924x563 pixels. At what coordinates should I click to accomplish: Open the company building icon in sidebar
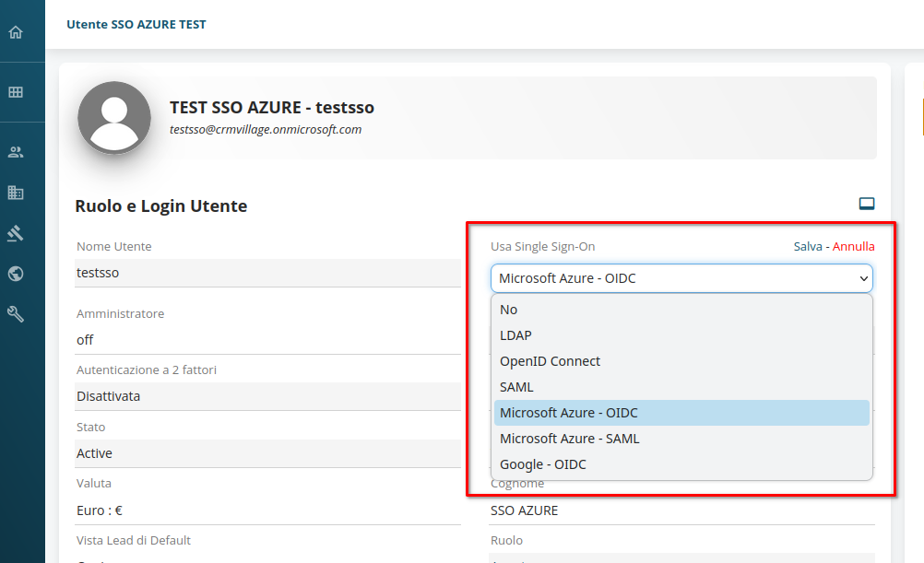(x=16, y=193)
